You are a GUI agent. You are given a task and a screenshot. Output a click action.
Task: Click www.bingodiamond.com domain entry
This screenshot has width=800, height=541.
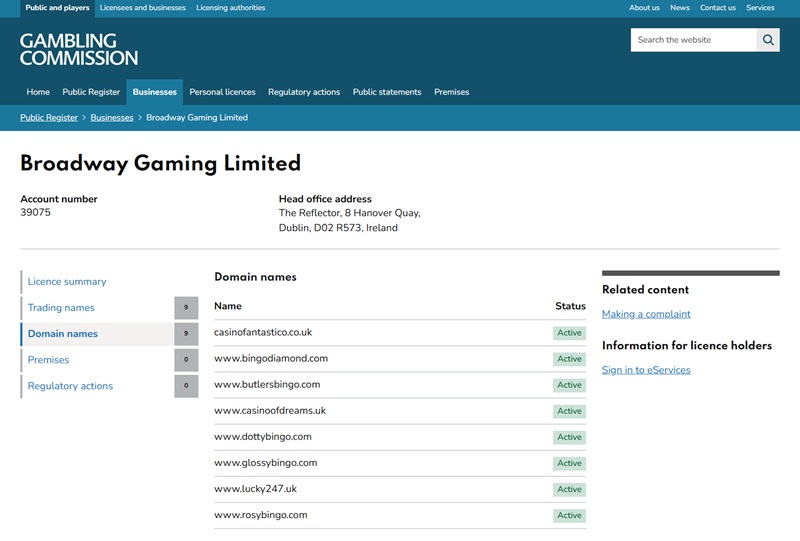[271, 358]
